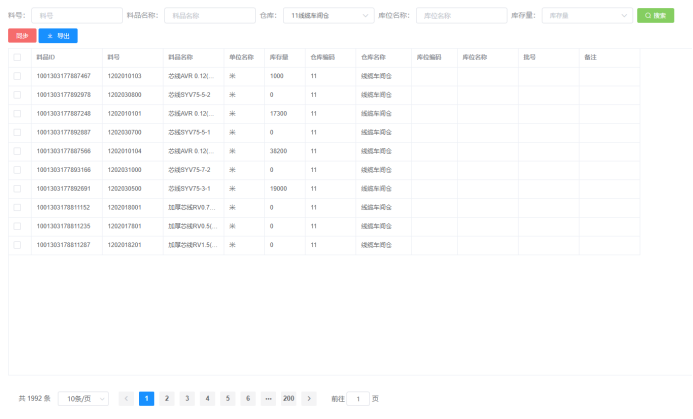Toggle the select-all checkbox in table header
This screenshot has width=693, height=419.
click(17, 58)
